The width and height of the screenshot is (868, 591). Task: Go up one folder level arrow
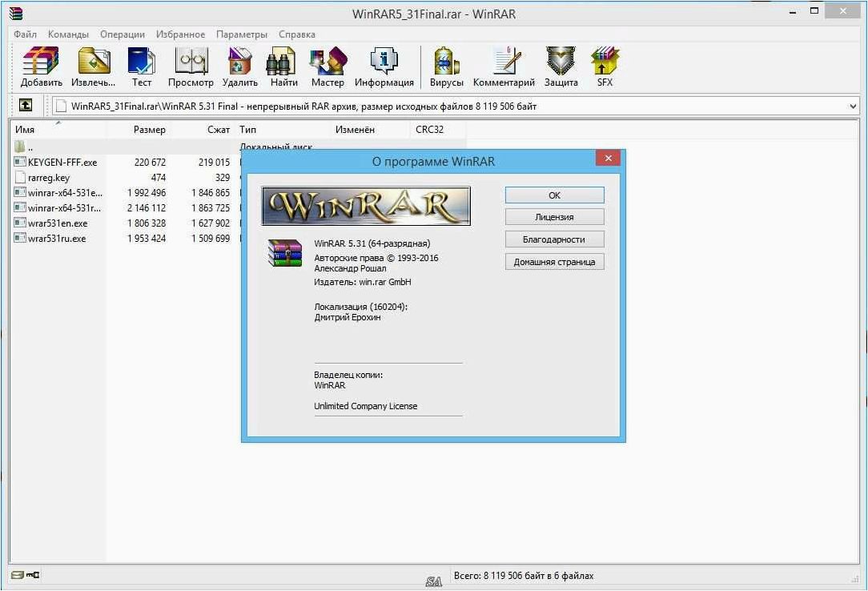26,105
